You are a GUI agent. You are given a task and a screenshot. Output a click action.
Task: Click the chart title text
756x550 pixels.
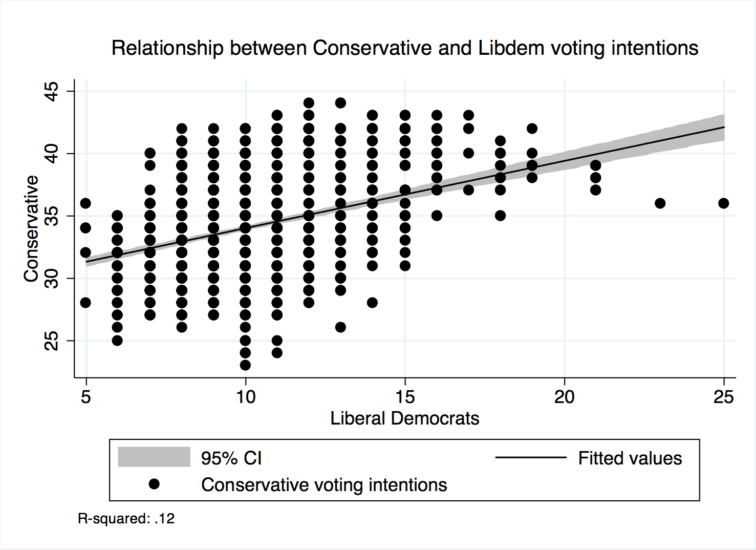[405, 48]
